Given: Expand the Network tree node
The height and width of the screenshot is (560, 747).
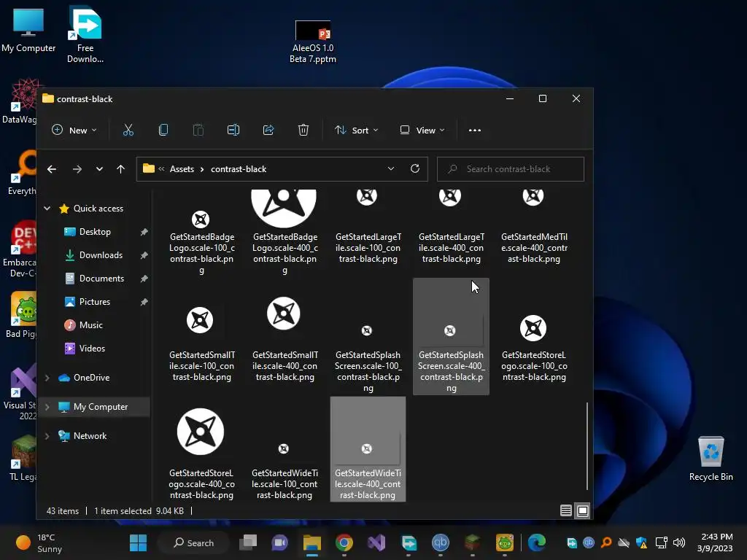Looking at the screenshot, I should tap(47, 436).
